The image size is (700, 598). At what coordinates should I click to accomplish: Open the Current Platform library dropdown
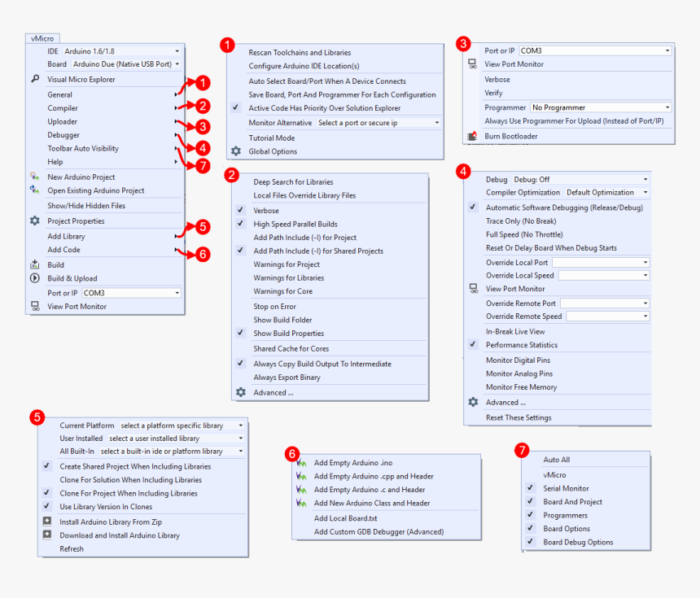[182, 426]
